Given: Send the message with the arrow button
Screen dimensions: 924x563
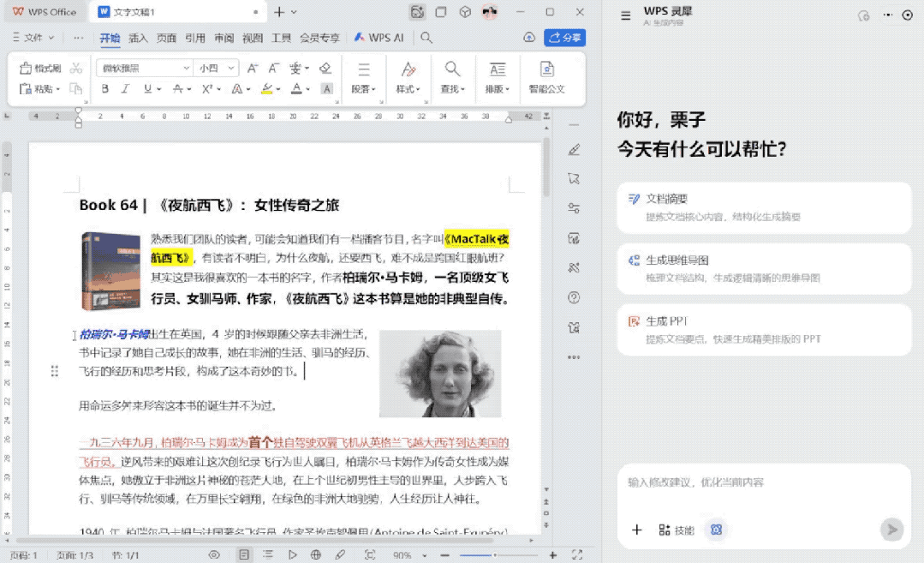Looking at the screenshot, I should (892, 530).
